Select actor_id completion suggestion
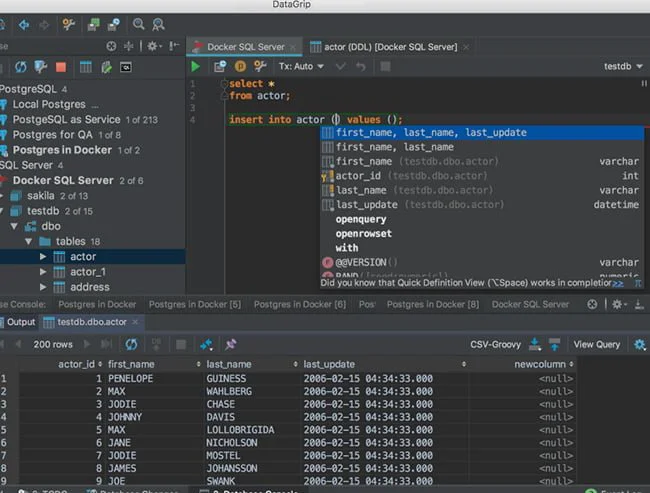650x493 pixels. (482, 176)
